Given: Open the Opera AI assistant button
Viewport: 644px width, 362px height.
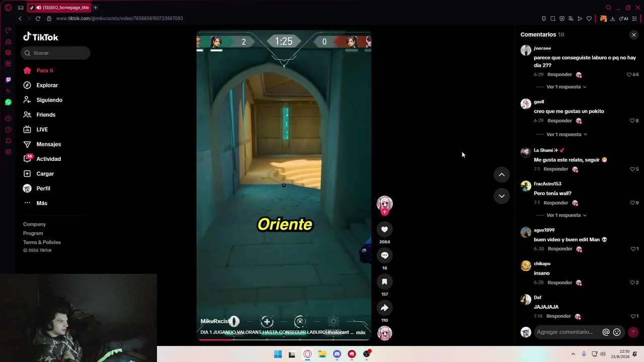Looking at the screenshot, I should click(624, 19).
